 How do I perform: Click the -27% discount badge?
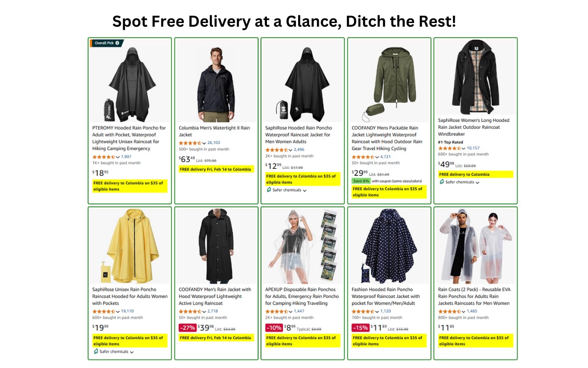point(187,328)
